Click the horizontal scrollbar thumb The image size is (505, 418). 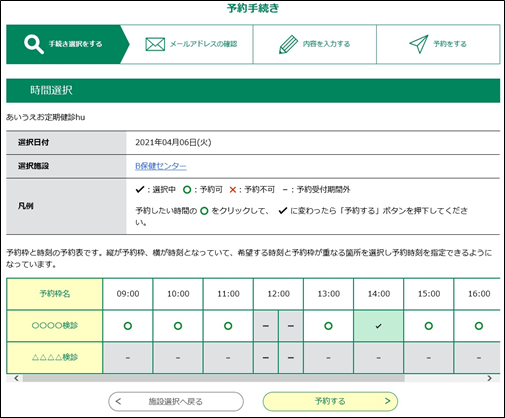coord(213,378)
